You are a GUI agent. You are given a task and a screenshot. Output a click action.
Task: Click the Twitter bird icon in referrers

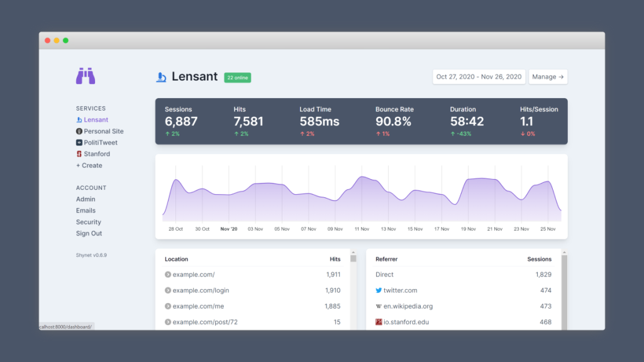pyautogui.click(x=379, y=290)
